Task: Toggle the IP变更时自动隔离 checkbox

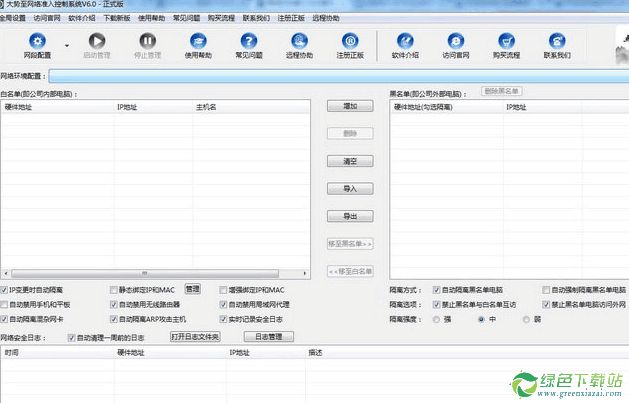Action: pos(6,290)
